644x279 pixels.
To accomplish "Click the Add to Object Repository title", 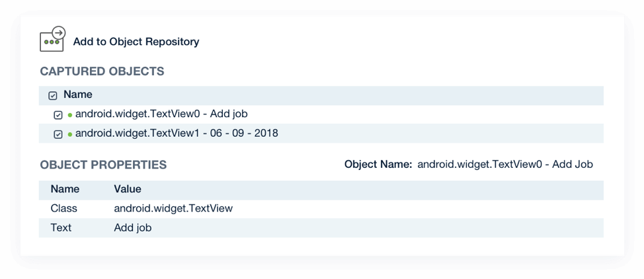I will 136,42.
